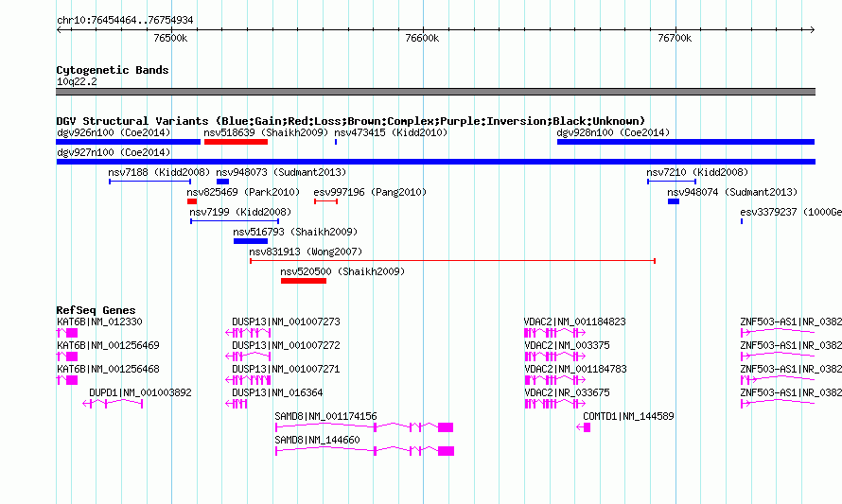This screenshot has width=842, height=504.
Task: Click the SAMD8|NM_001174156 gene model
Action: 364,427
